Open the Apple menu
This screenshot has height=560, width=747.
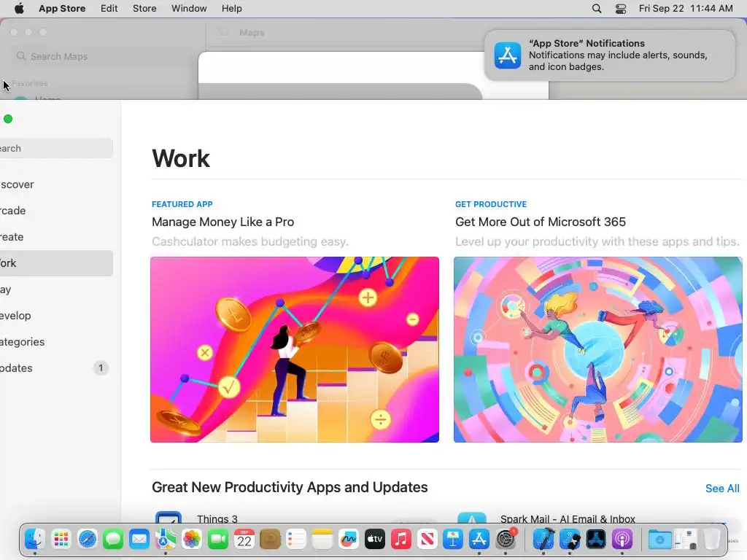click(x=19, y=9)
